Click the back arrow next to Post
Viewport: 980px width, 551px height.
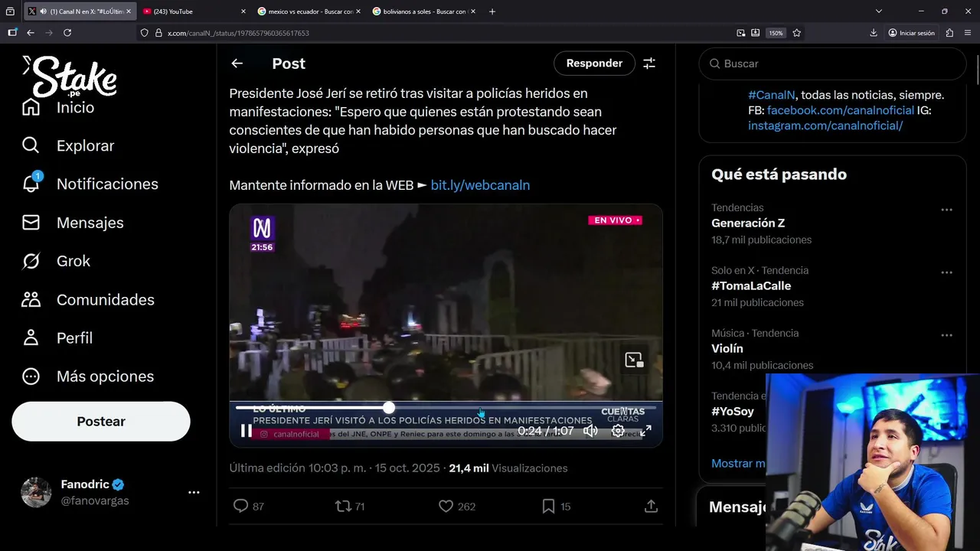pos(237,64)
